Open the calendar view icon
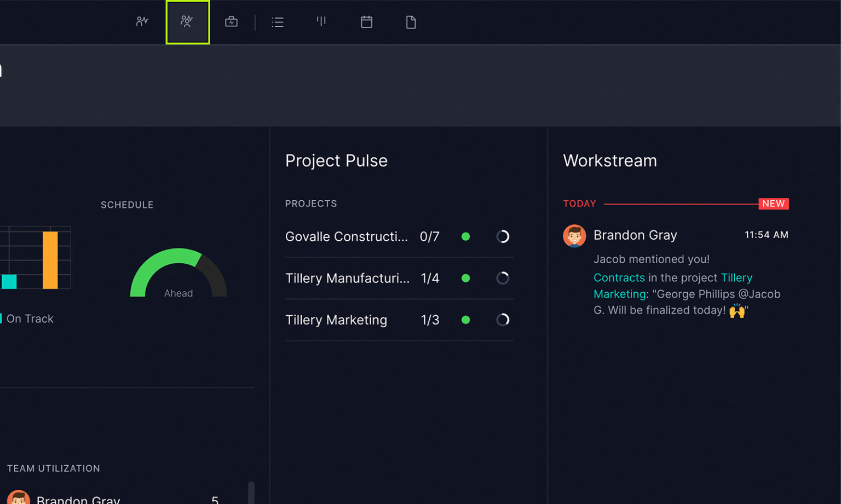Viewport: 841px width, 504px height. 366,22
